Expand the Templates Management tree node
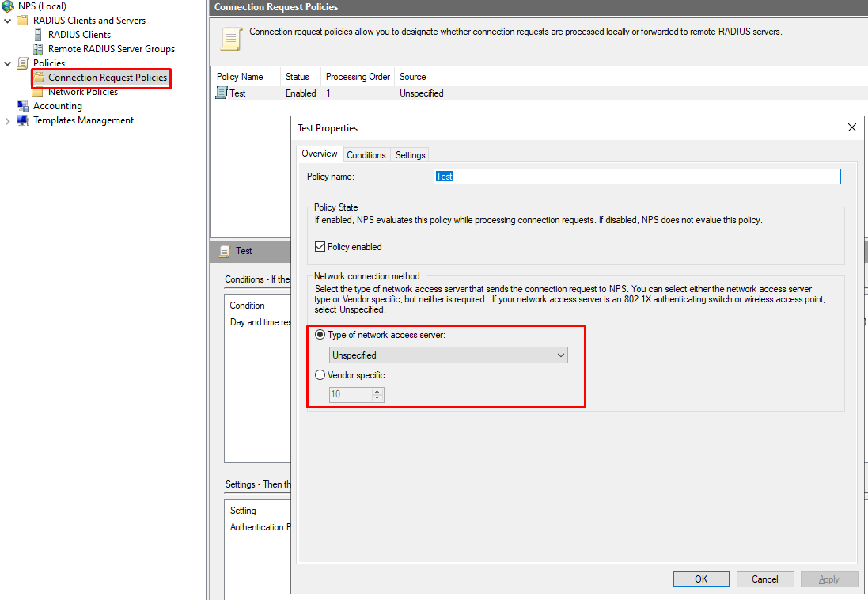 tap(8, 120)
